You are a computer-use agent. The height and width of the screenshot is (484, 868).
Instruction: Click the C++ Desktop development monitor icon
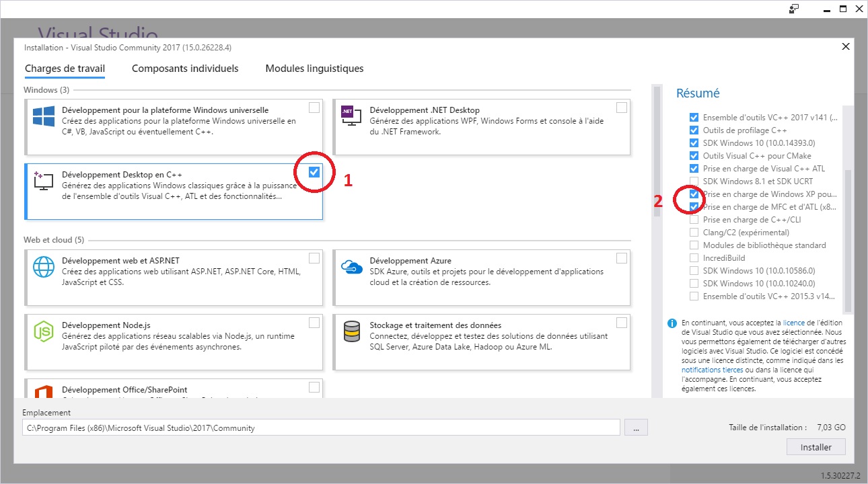[x=44, y=180]
